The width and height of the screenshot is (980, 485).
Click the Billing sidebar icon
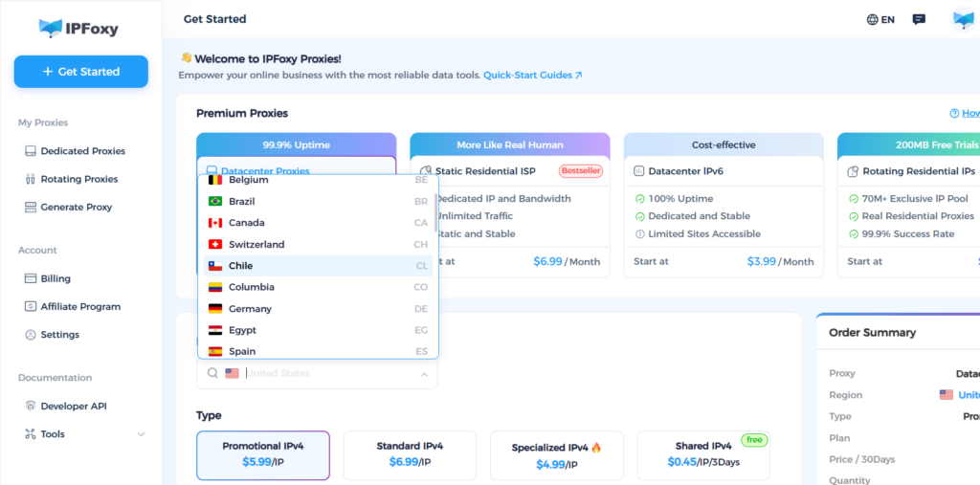(31, 278)
